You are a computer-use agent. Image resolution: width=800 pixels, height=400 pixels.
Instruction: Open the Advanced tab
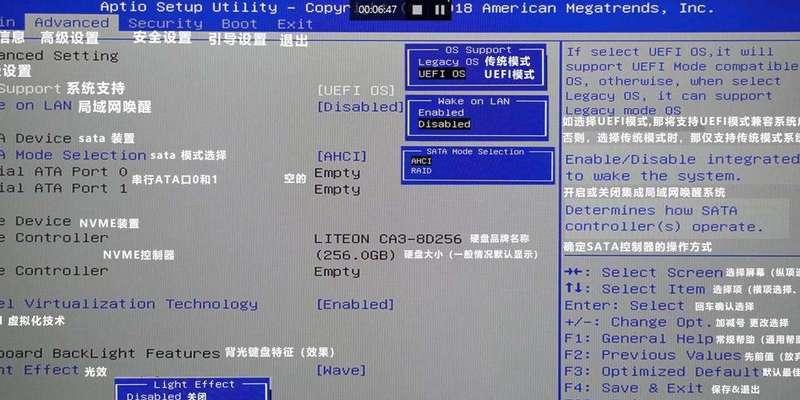pos(71,22)
